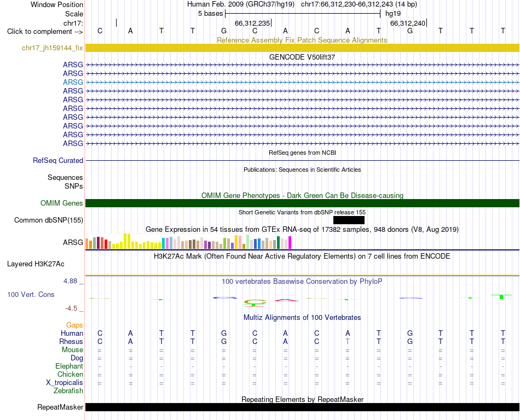Click the "RepeatMasker" track label
This screenshot has width=520, height=420.
60,407
